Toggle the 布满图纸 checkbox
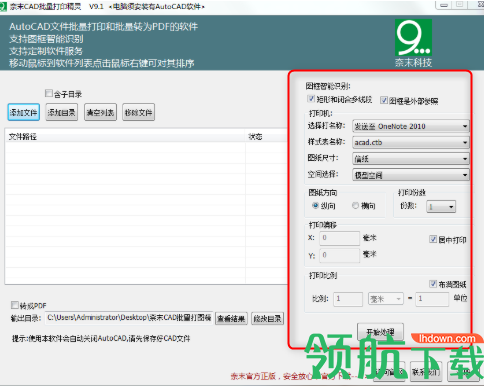Screen dimensions: 484x386 (433, 284)
